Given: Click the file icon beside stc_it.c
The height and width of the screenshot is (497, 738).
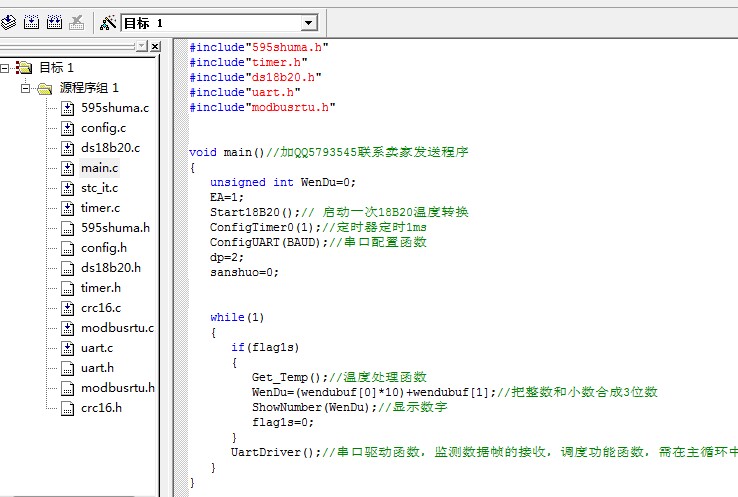Looking at the screenshot, I should 67,189.
